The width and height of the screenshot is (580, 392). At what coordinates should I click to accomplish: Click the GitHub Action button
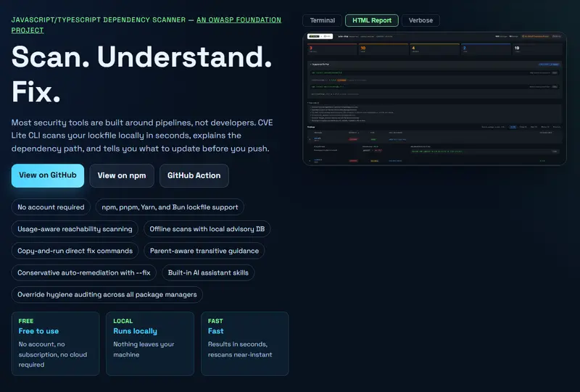point(194,175)
